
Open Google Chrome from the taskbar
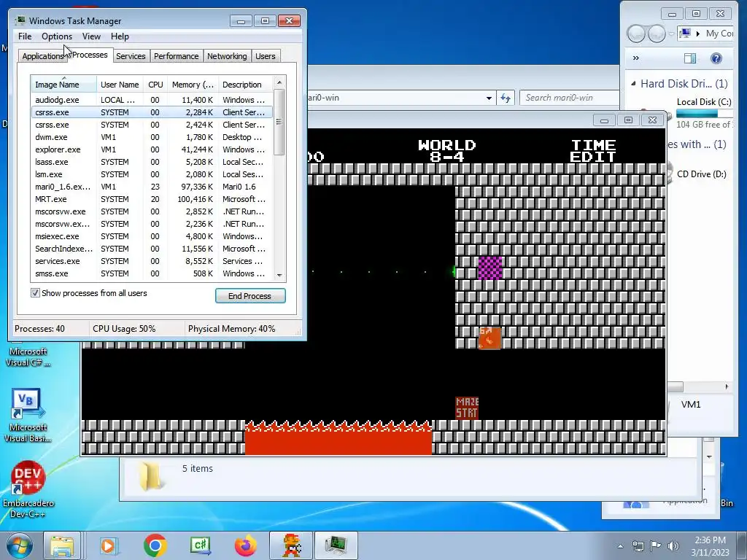click(155, 545)
